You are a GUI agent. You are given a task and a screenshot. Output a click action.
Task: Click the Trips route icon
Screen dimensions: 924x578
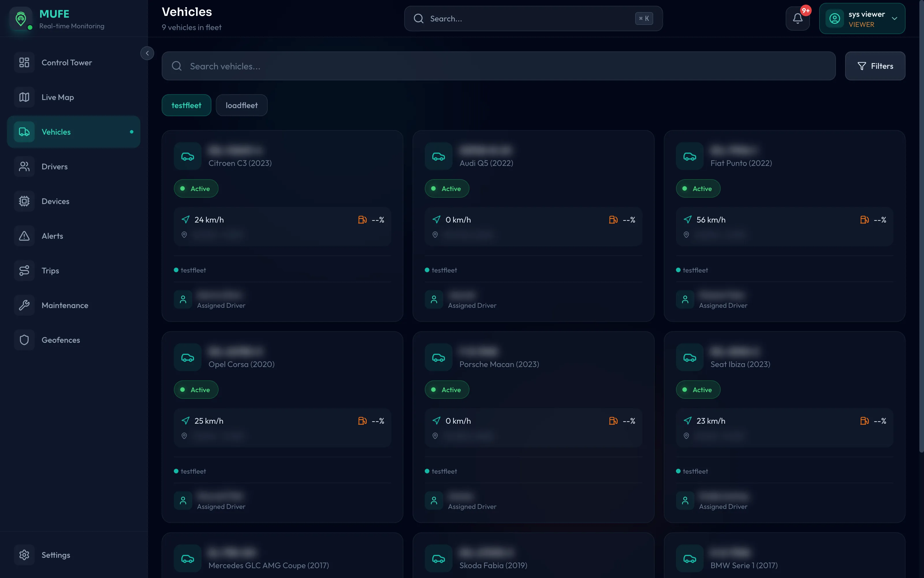click(25, 271)
